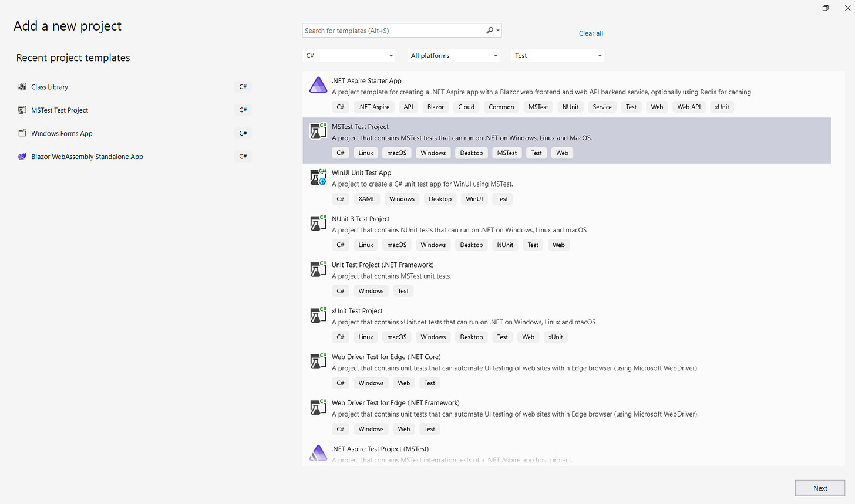Select Web Driver Test for Edge (.NET Framework)
The width and height of the screenshot is (855, 504).
[x=567, y=417]
